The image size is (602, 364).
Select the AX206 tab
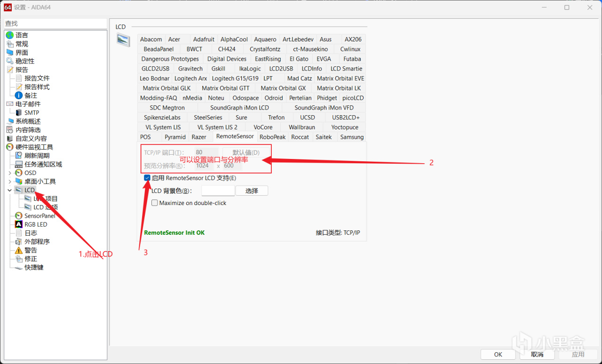pyautogui.click(x=353, y=40)
